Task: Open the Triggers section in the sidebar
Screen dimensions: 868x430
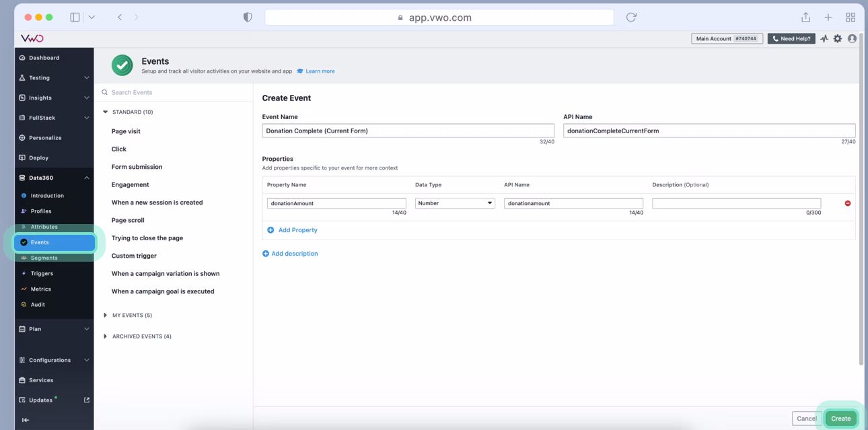Action: click(x=42, y=273)
